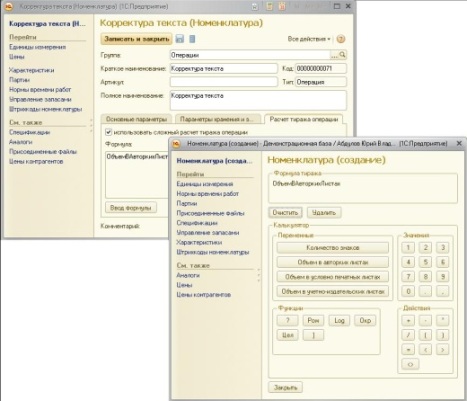The width and height of the screenshot is (467, 401).
Task: Click the division operator button
Action: tap(408, 335)
